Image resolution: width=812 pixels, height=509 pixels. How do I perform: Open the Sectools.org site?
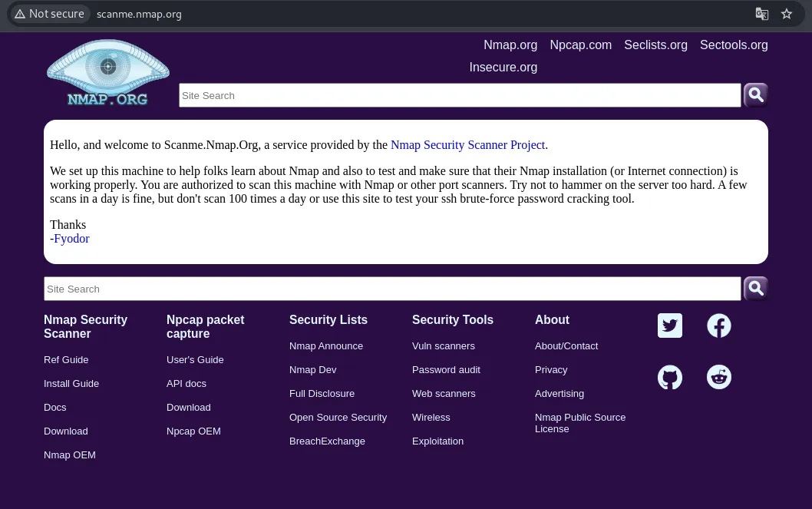(x=733, y=45)
